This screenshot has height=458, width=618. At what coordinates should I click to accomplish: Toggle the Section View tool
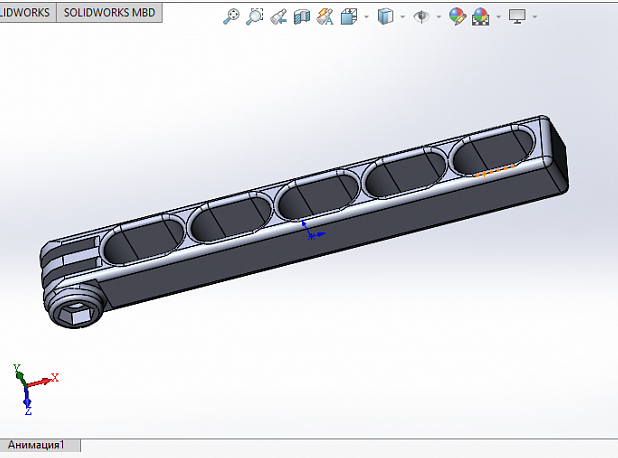click(302, 16)
